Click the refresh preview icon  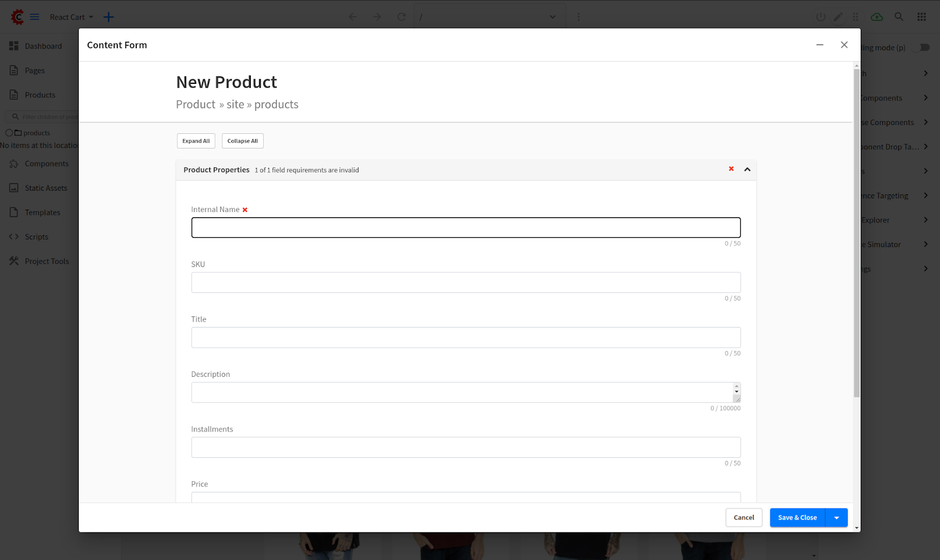[x=401, y=17]
